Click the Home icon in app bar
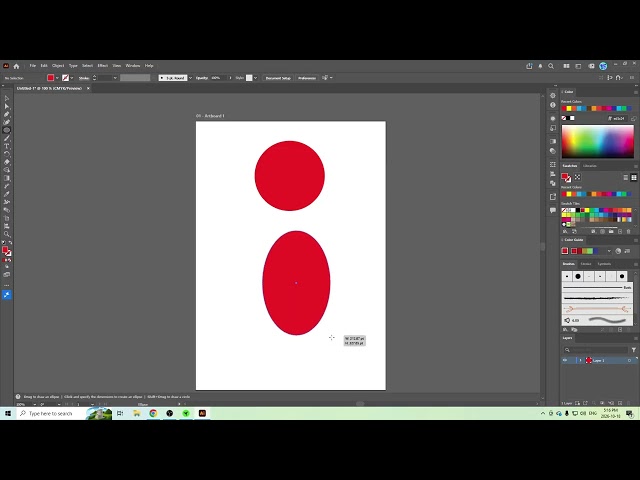 click(x=16, y=66)
